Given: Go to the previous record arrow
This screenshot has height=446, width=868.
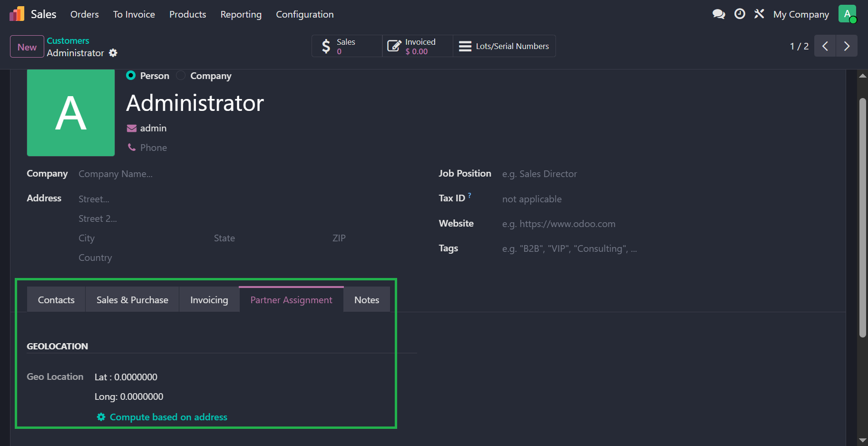Looking at the screenshot, I should pyautogui.click(x=825, y=46).
